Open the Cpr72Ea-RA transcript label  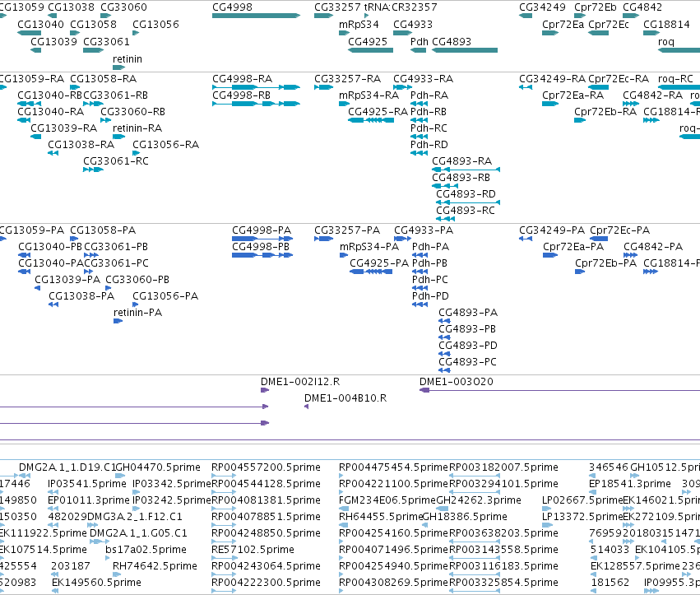click(573, 95)
